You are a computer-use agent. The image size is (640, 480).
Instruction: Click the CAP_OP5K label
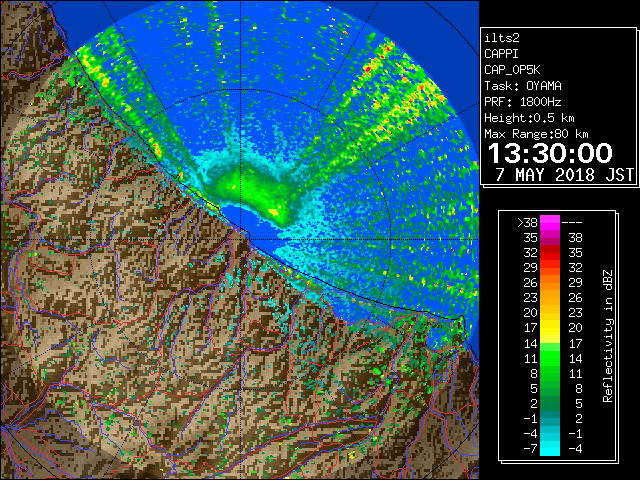click(512, 70)
